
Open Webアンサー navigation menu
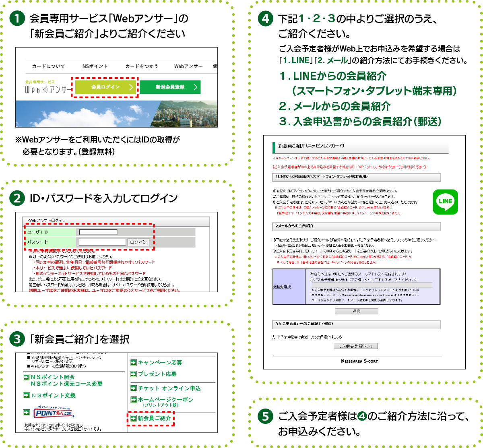tap(188, 66)
